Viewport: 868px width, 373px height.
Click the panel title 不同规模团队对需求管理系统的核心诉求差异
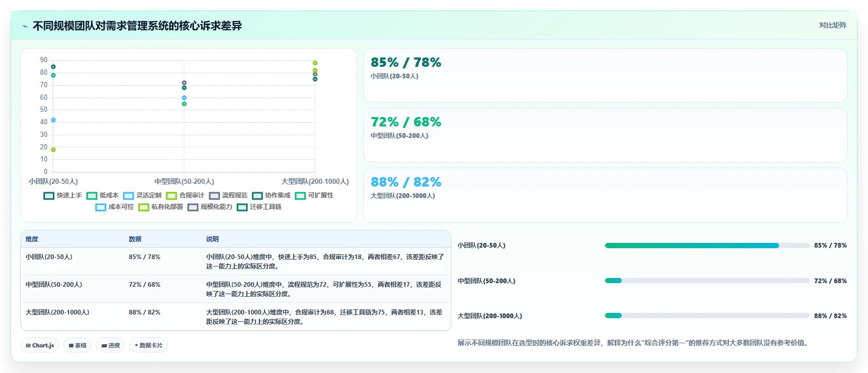[137, 26]
